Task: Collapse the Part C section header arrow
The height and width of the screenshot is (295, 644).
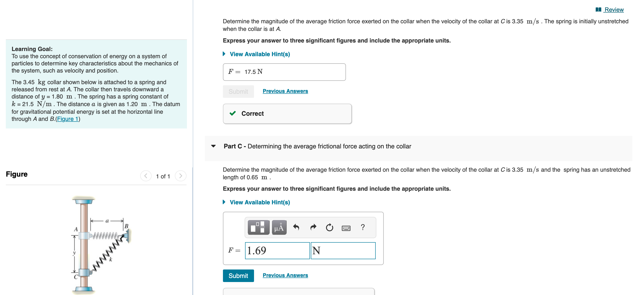Action: [213, 146]
